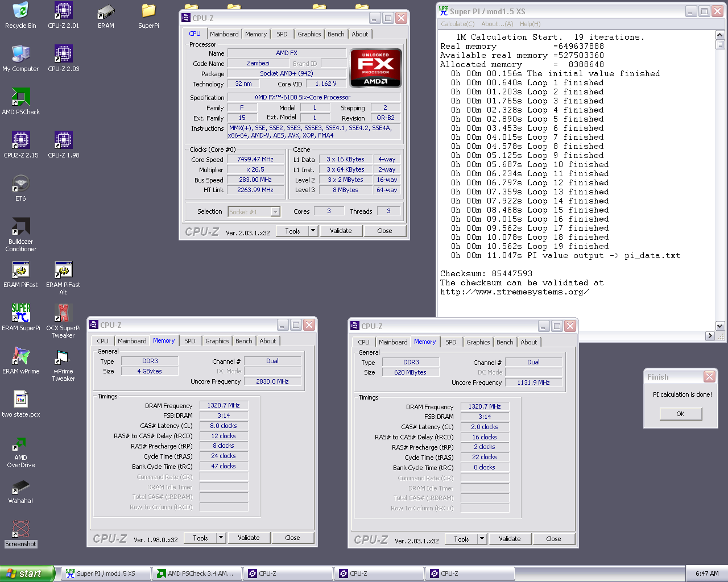Open the Calculate menu in Super PI
The image size is (728, 582).
click(457, 24)
